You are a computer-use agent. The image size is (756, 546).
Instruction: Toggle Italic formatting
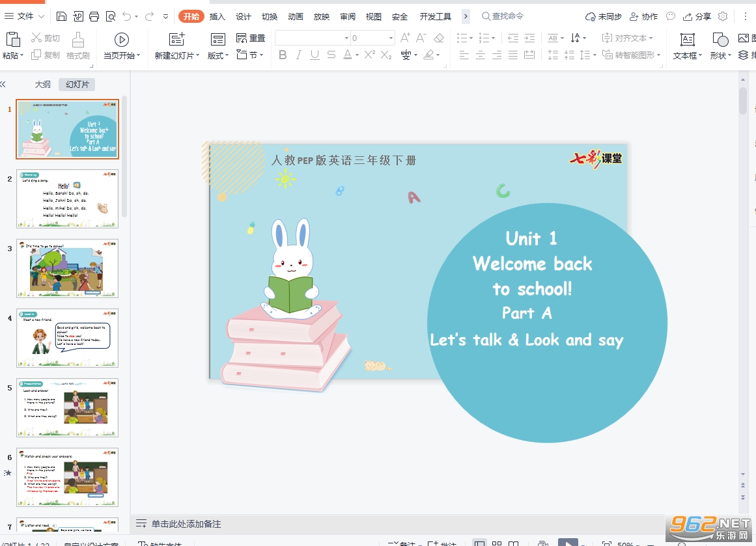(x=299, y=55)
